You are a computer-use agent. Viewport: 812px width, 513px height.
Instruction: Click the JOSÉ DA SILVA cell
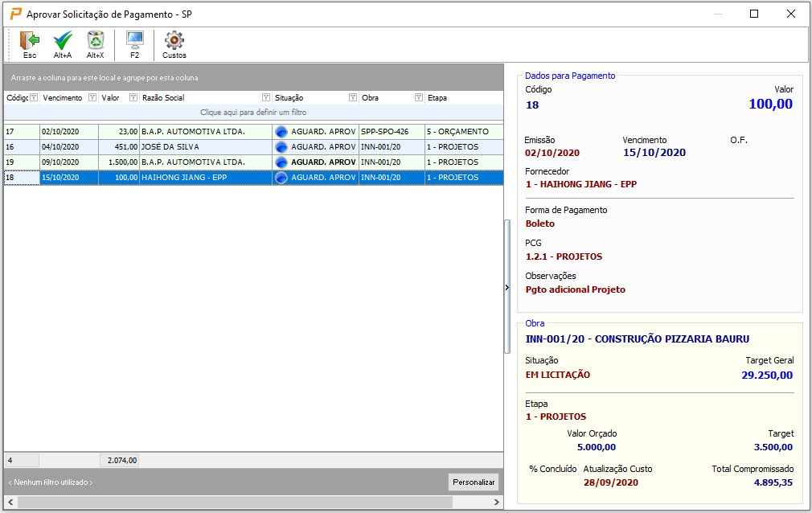[206, 146]
